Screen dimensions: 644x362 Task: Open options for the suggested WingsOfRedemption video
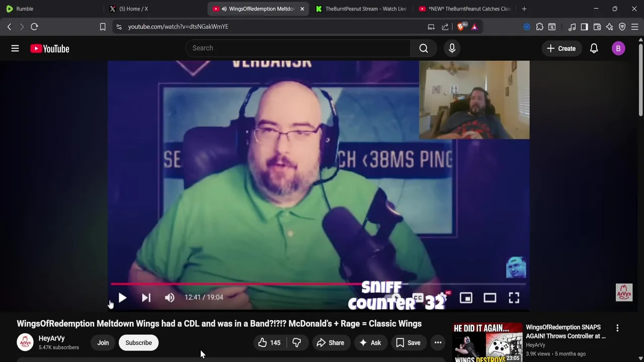pos(617,328)
